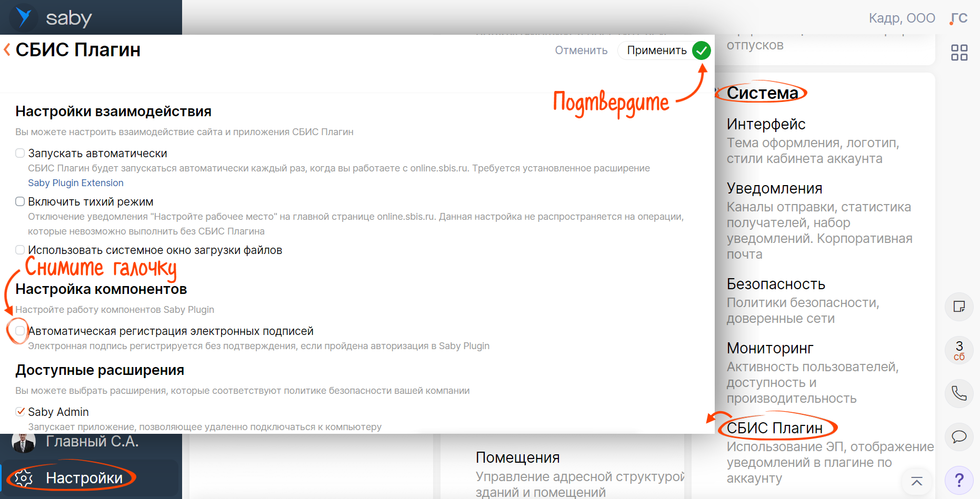This screenshot has width=980, height=499.
Task: Go back using the orange chevron arrow
Action: pyautogui.click(x=7, y=50)
